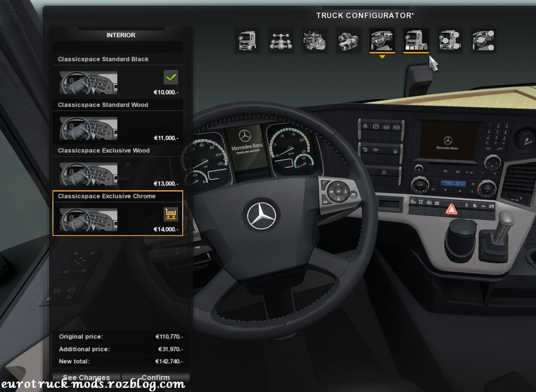Select Classicspace Exclusive Chrome thumbnail
This screenshot has width=536, height=392.
tap(89, 220)
